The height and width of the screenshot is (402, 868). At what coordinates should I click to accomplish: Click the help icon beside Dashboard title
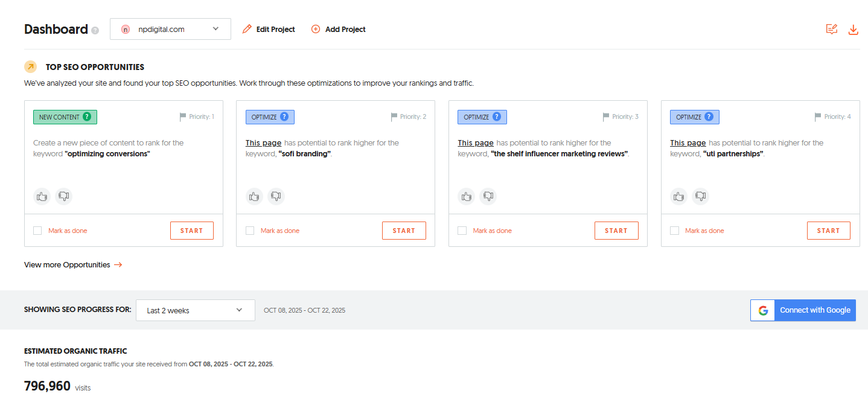95,30
